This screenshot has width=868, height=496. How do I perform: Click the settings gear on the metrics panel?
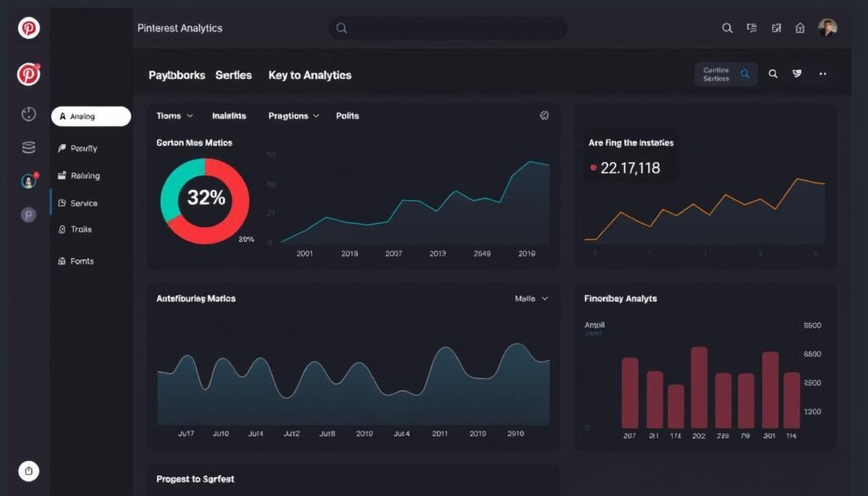point(545,115)
